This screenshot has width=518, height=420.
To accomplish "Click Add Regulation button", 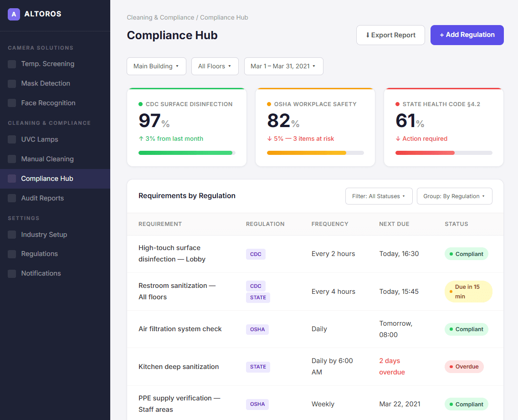I will click(467, 35).
